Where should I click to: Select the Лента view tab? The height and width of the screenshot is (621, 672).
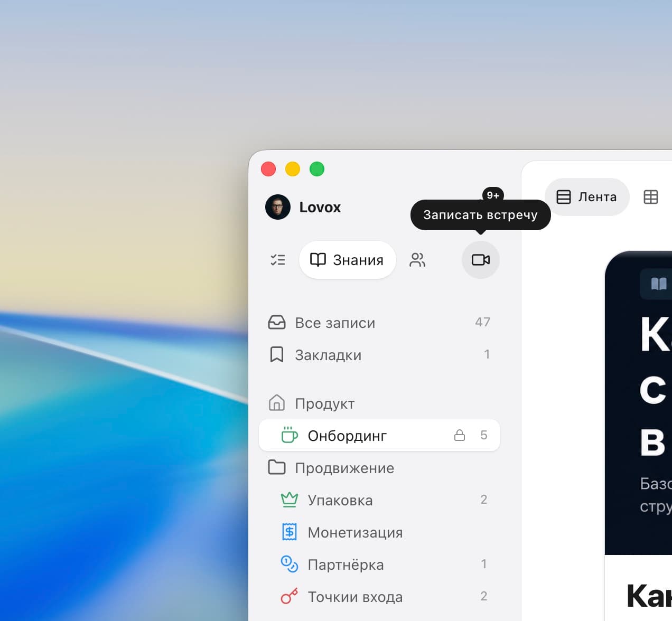587,197
